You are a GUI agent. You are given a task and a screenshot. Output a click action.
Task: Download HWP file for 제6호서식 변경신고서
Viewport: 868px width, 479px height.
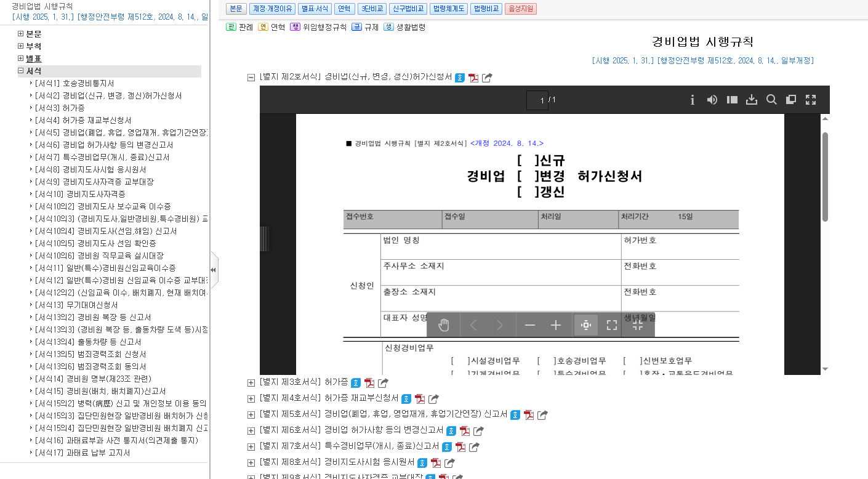(x=451, y=431)
